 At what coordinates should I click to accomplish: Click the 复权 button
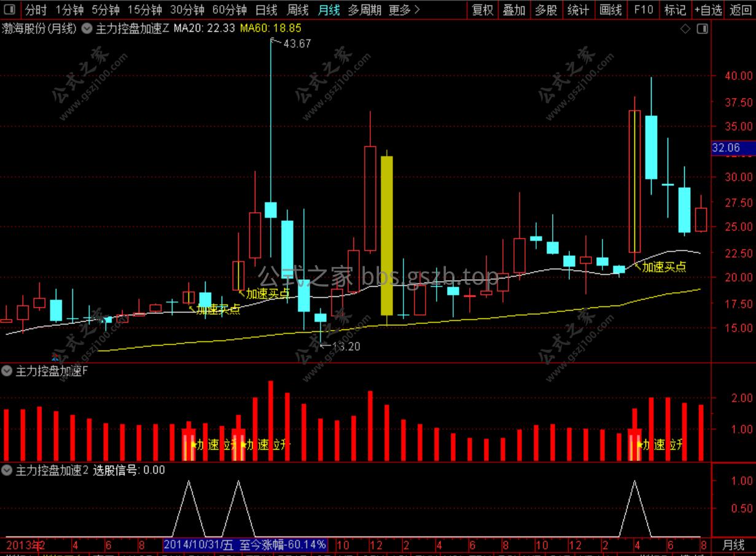(482, 10)
